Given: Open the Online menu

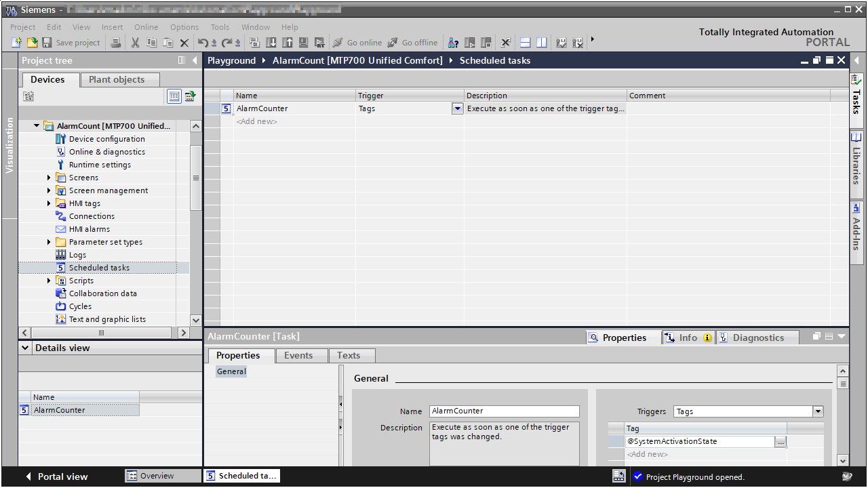Looking at the screenshot, I should click(x=146, y=27).
